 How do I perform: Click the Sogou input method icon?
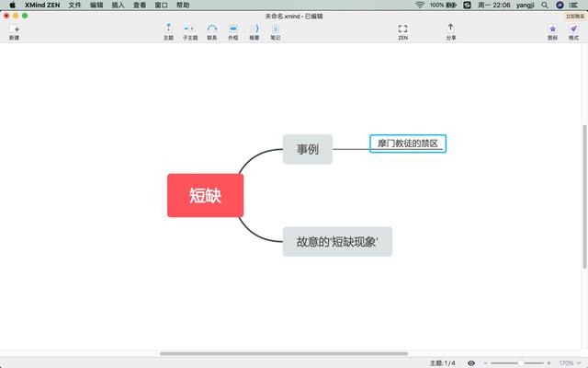point(467,5)
